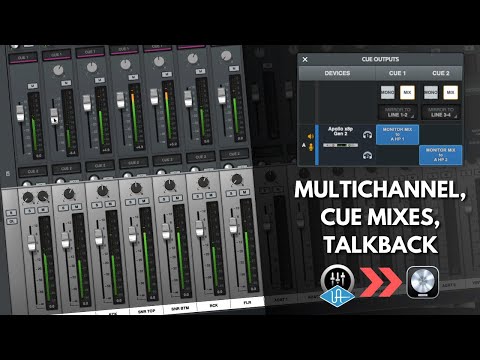
Task: Click the fader on the +4.8 cue strip
Action: pos(120,100)
